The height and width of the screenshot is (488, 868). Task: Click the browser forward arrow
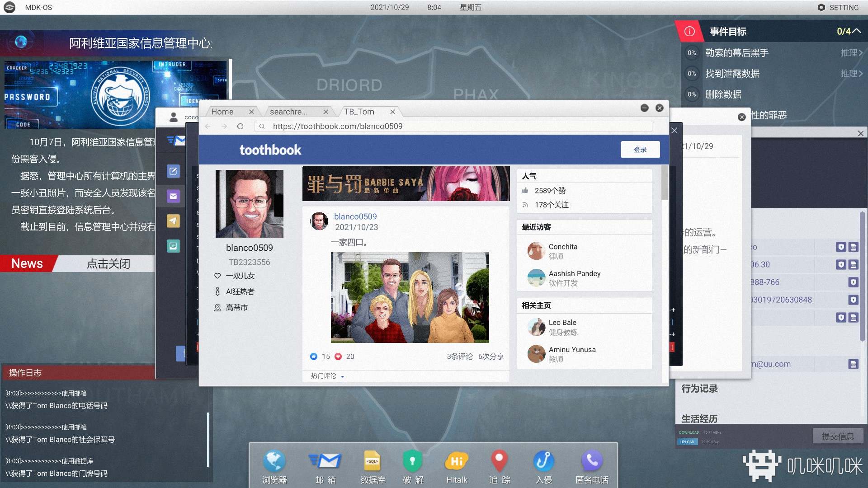[224, 126]
